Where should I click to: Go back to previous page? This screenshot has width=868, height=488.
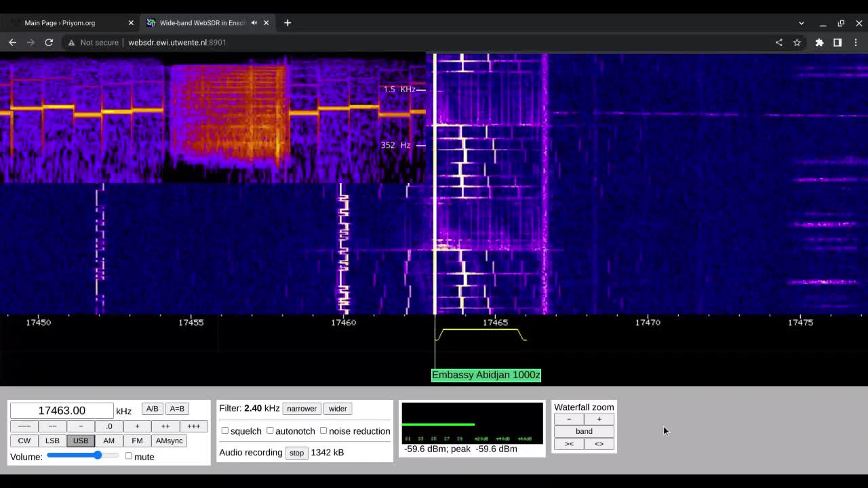(x=12, y=42)
